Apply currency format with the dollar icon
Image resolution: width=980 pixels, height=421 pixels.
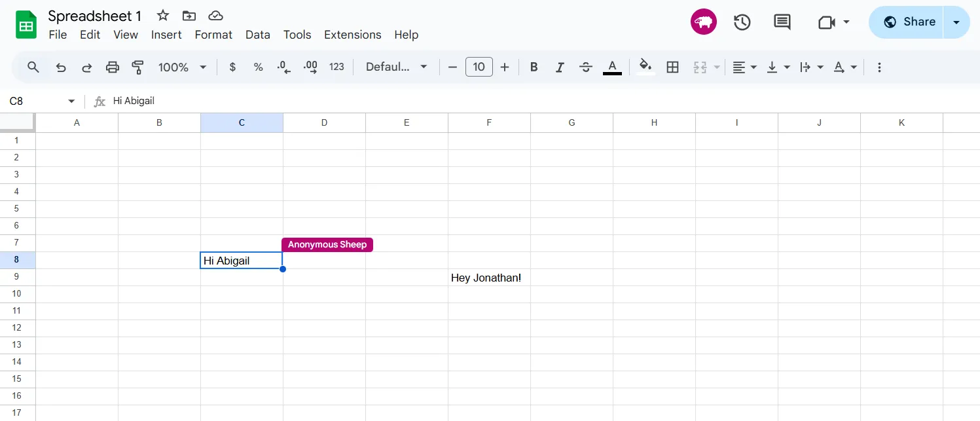coord(232,67)
